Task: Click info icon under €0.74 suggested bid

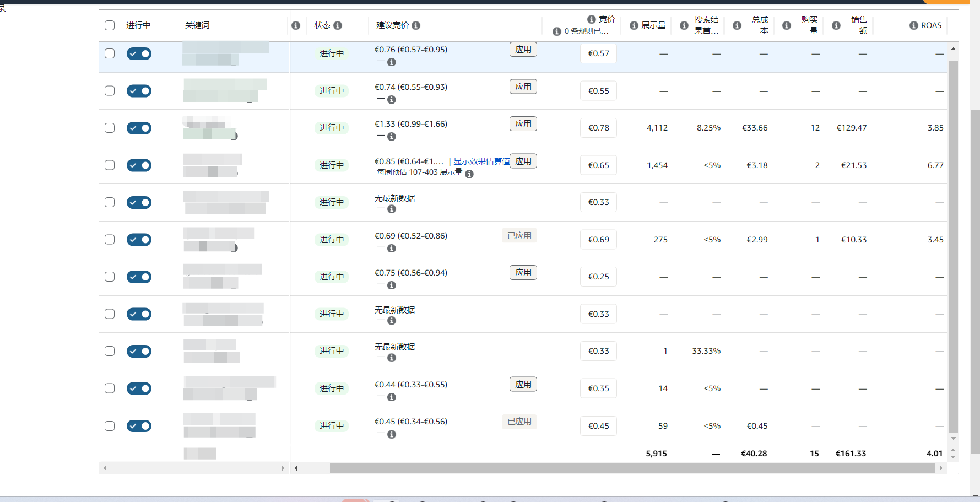Action: coord(392,100)
